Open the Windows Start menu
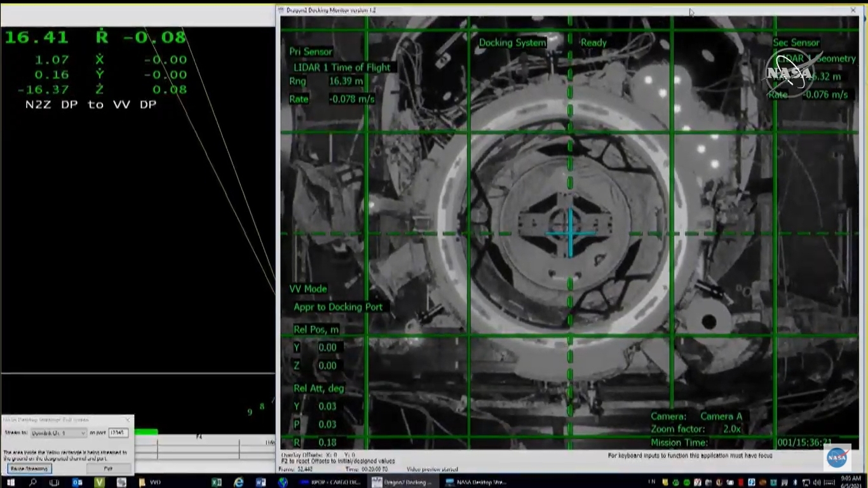The width and height of the screenshot is (868, 488). [11, 482]
